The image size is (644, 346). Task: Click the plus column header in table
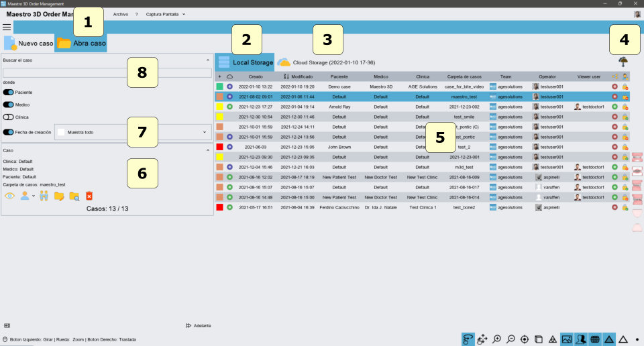point(220,76)
